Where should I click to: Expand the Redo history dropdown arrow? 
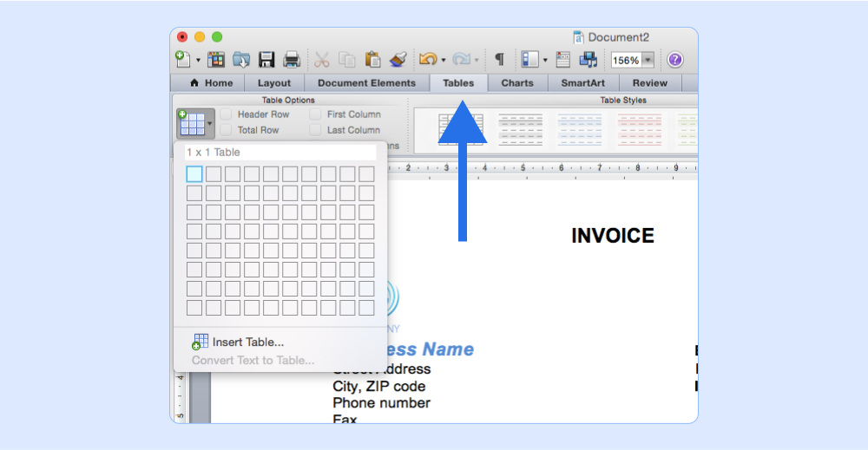(477, 60)
